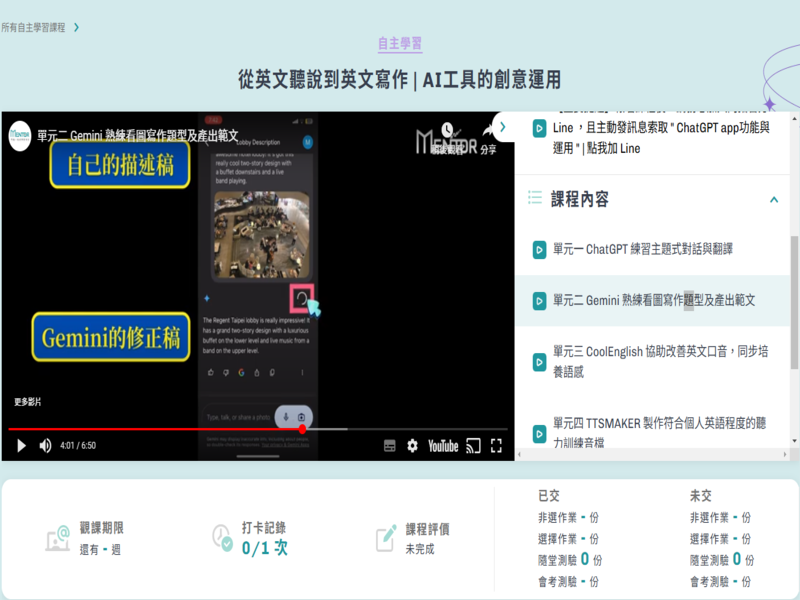The width and height of the screenshot is (800, 600).
Task: Collapse the 課程內容 section
Action: pyautogui.click(x=774, y=200)
